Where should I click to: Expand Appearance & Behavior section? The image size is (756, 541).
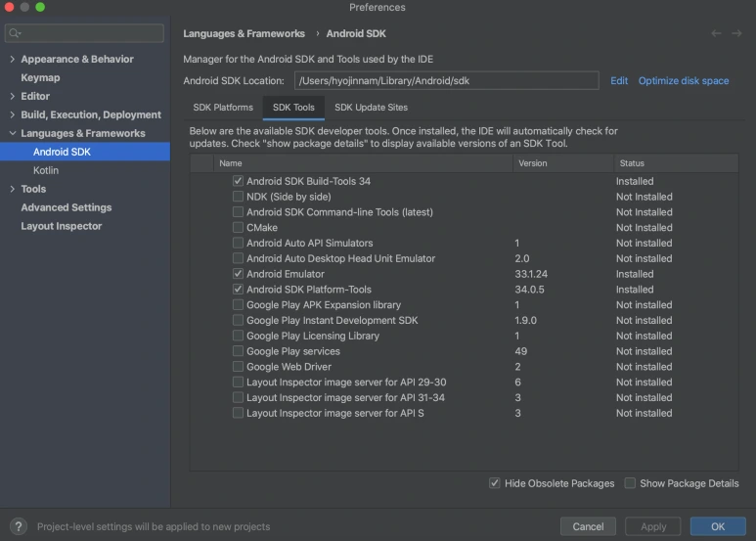click(12, 59)
